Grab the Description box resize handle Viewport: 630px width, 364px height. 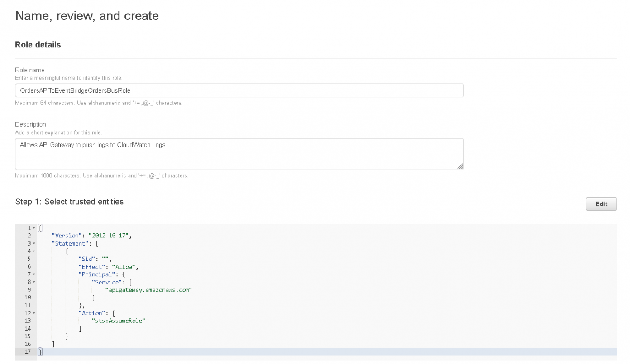460,166
